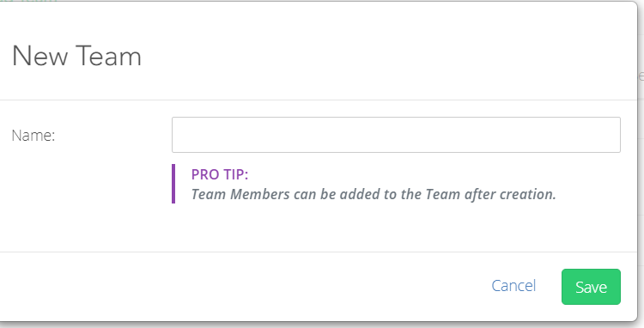Click the purple bar beside the tip
The width and height of the screenshot is (644, 328).
[x=173, y=184]
